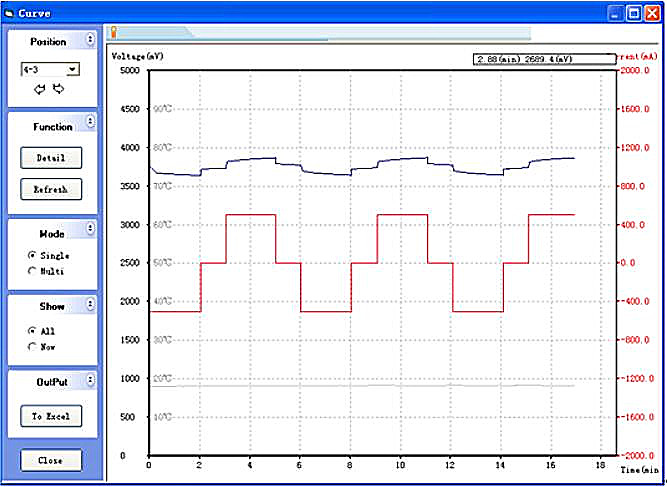Image resolution: width=667 pixels, height=487 pixels.
Task: Collapse the Function panel using its chevron
Action: pyautogui.click(x=90, y=122)
